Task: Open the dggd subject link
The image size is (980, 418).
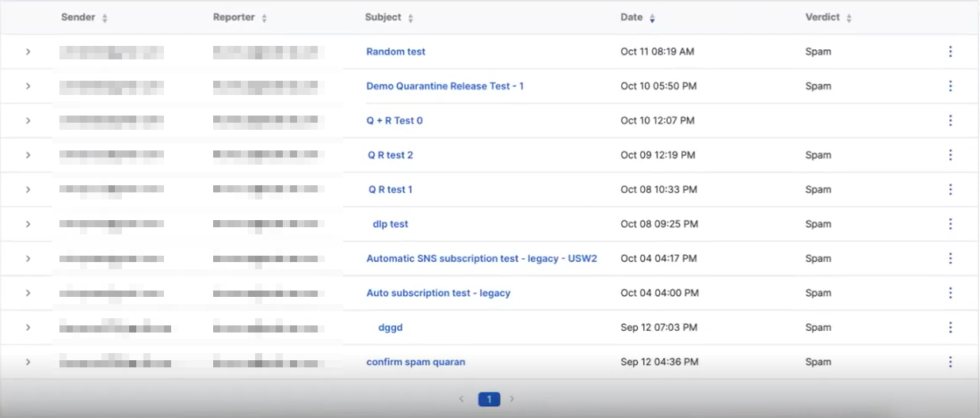Action: click(x=391, y=328)
